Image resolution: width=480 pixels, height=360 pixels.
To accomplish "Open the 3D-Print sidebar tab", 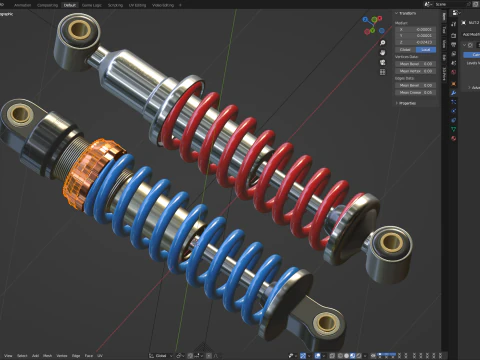I will (444, 73).
